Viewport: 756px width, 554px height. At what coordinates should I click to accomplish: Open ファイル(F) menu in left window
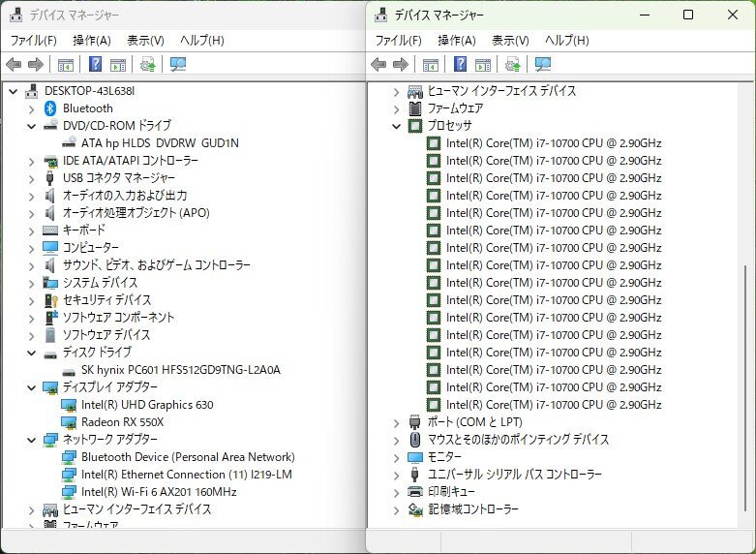pos(34,41)
